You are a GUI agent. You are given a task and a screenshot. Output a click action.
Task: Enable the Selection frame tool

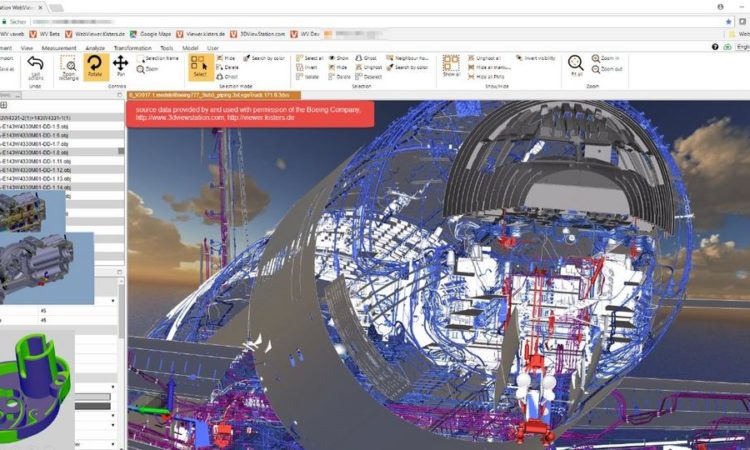click(x=157, y=58)
